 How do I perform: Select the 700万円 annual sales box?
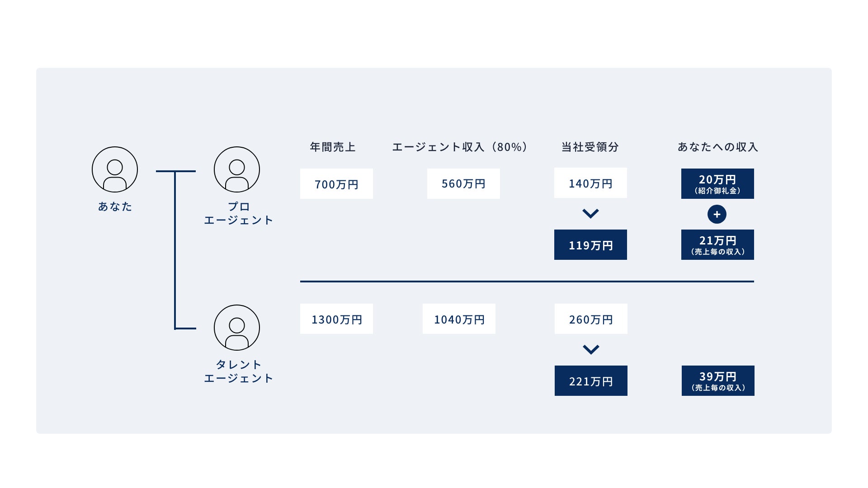point(336,184)
